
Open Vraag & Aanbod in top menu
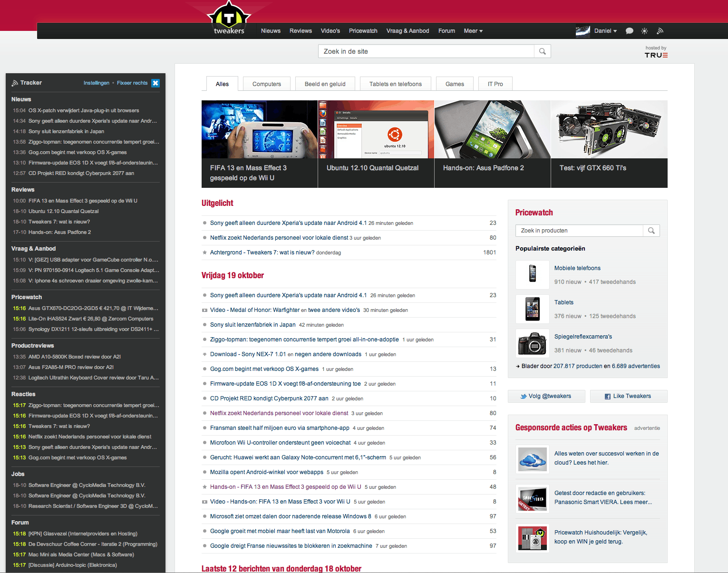coord(408,31)
